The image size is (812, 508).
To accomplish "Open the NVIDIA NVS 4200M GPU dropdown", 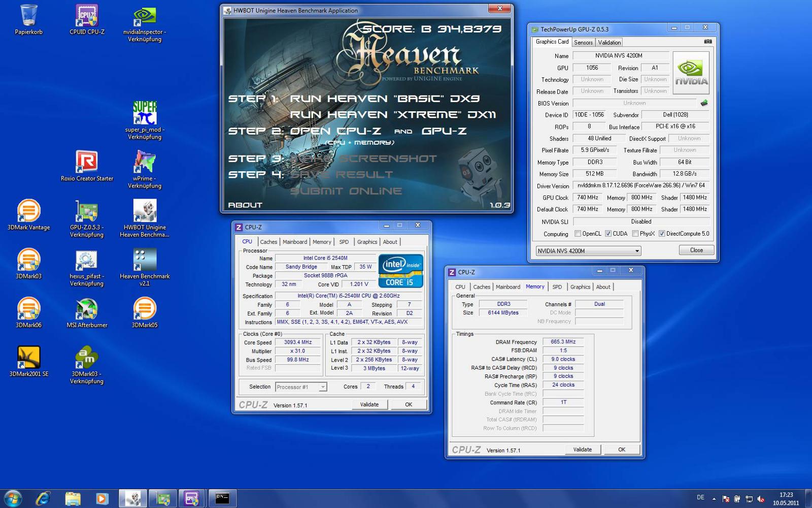I will 589,251.
